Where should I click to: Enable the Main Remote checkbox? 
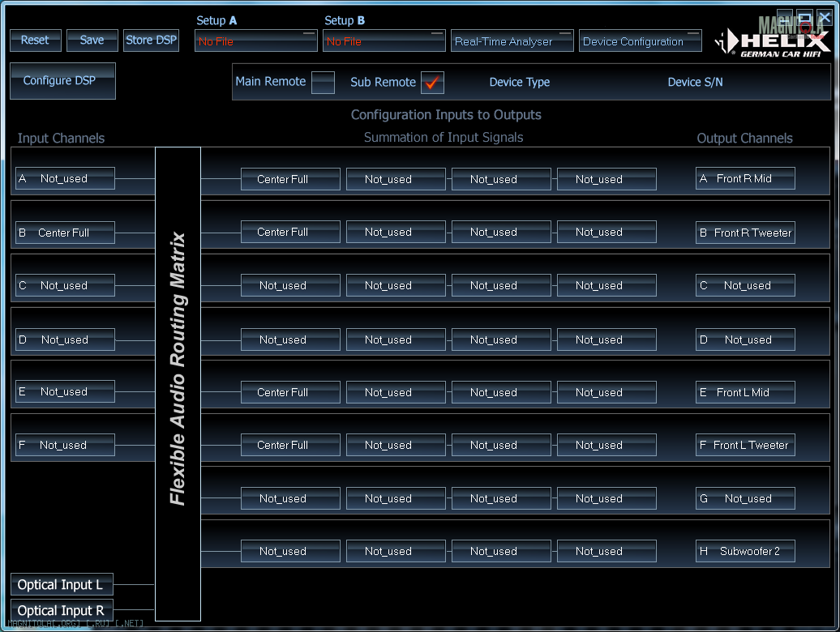tap(323, 83)
